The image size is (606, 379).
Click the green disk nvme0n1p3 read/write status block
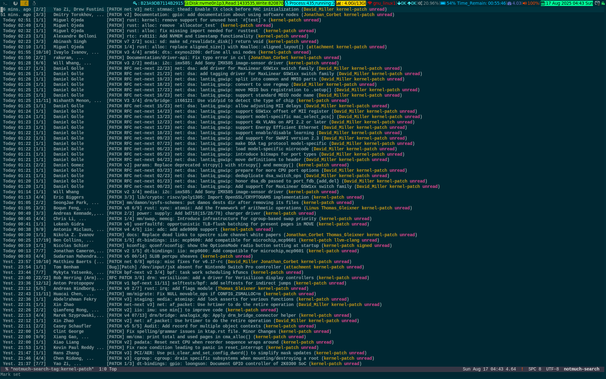point(234,3)
